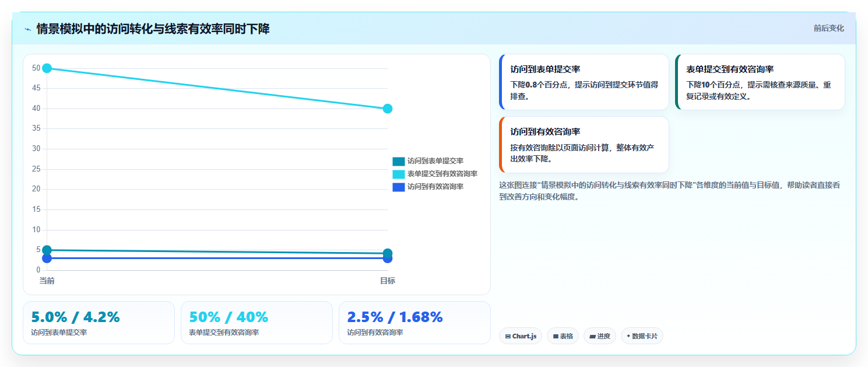Click the 数据卡片 tag chip
The image size is (868, 367).
[642, 336]
